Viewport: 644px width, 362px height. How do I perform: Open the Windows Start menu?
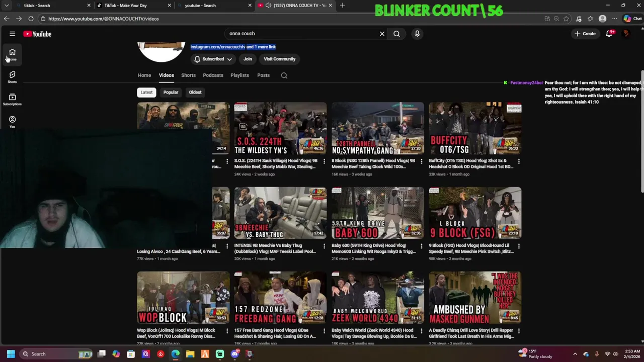11,354
